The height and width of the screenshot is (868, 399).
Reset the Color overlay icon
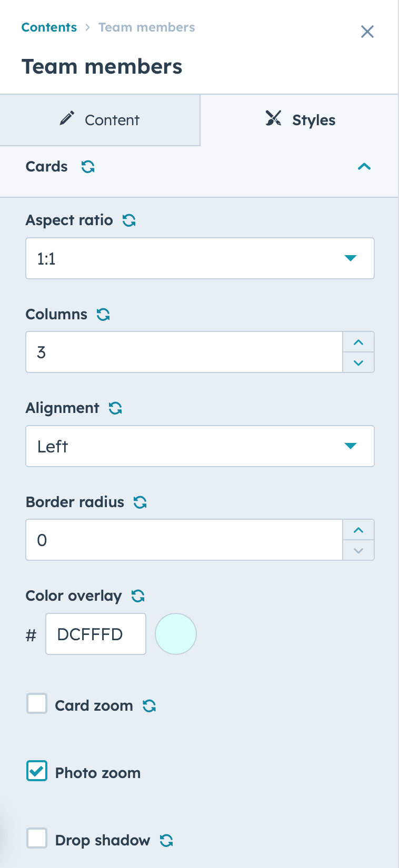coord(138,596)
